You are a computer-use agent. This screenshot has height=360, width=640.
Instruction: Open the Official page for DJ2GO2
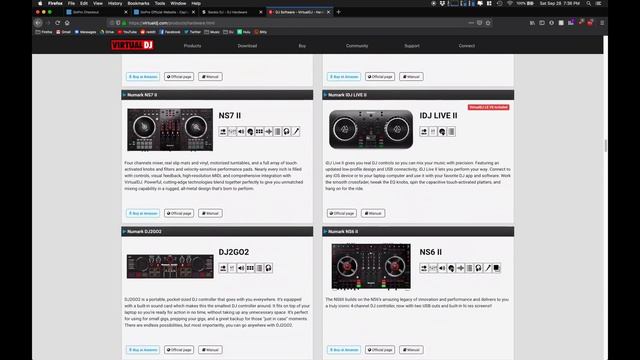tap(179, 350)
